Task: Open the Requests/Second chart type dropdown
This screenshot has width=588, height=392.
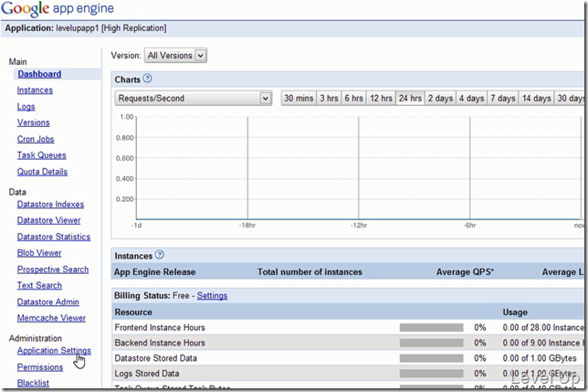Action: (x=194, y=99)
